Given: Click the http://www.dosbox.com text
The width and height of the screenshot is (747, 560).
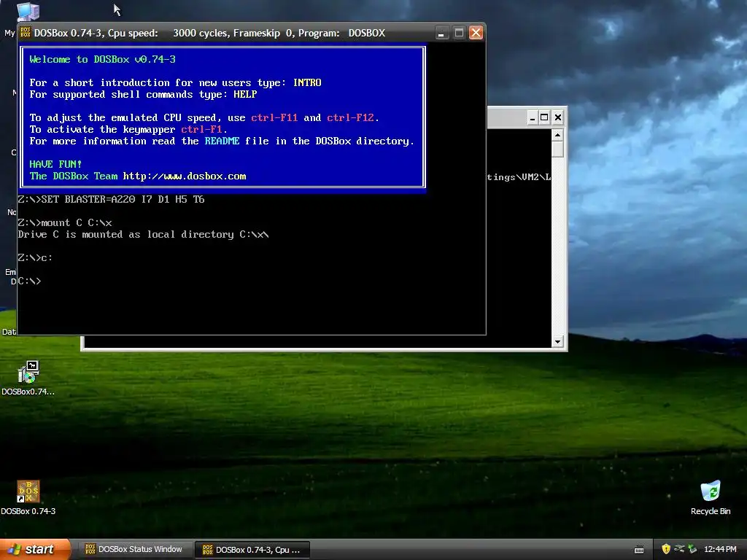Looking at the screenshot, I should [x=185, y=176].
